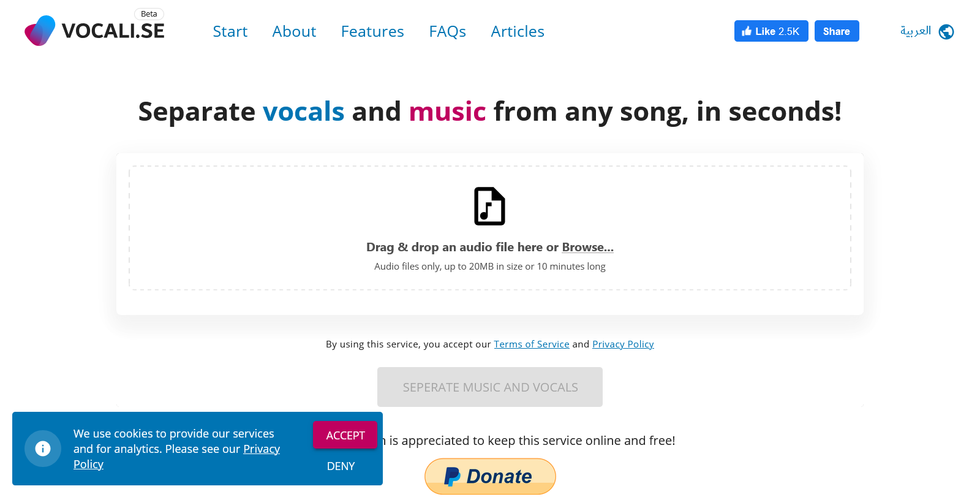
Task: Go to the Features section
Action: 372,31
